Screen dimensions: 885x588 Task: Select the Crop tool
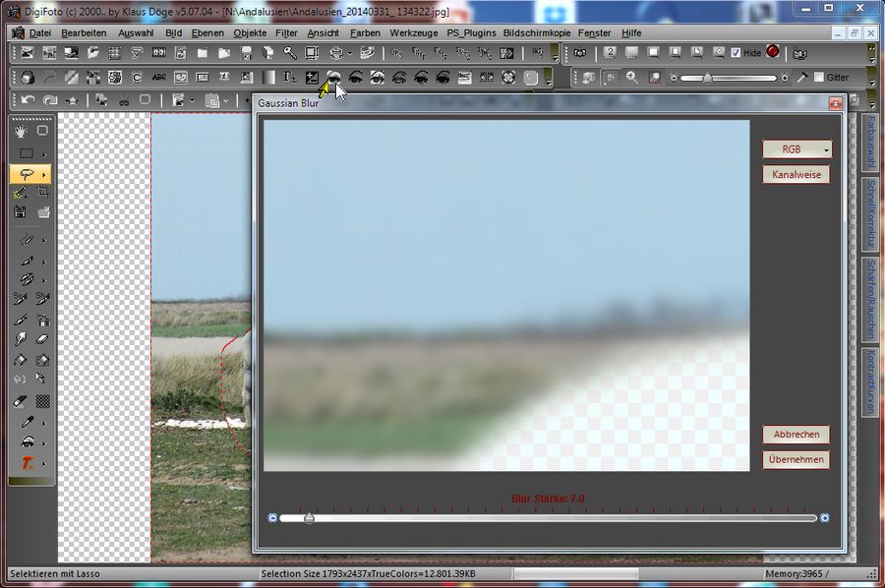point(43,194)
